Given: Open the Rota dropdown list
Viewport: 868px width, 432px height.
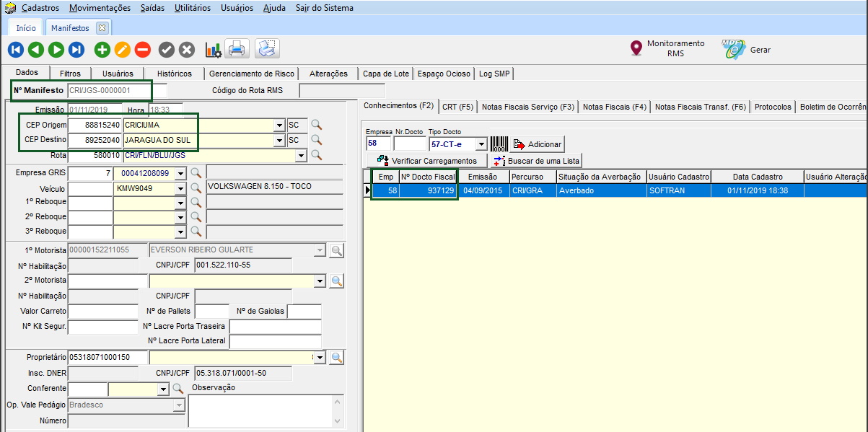Looking at the screenshot, I should [x=301, y=155].
